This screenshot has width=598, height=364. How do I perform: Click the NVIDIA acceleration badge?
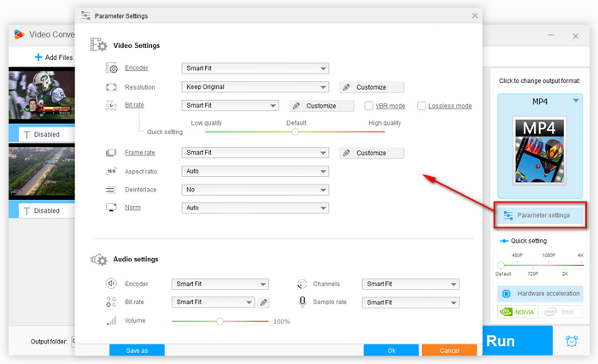[x=518, y=312]
